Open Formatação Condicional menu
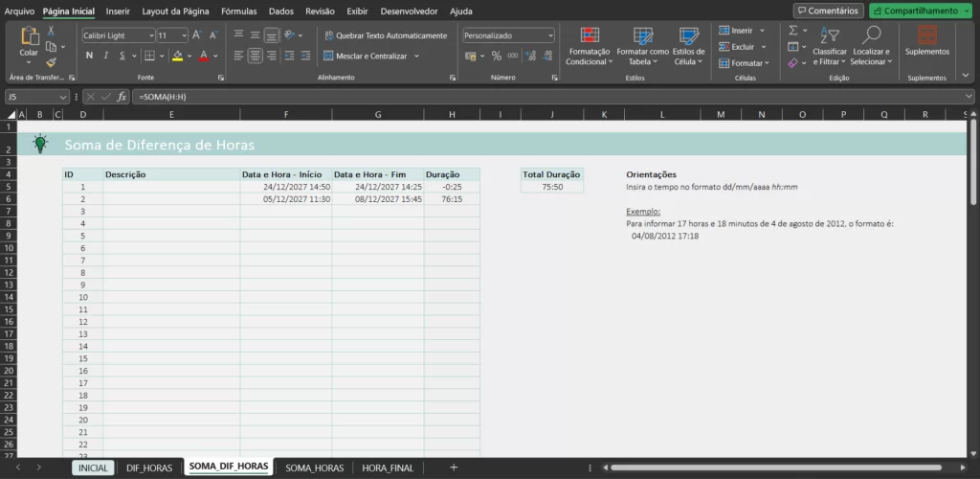The image size is (980, 479). click(x=590, y=46)
